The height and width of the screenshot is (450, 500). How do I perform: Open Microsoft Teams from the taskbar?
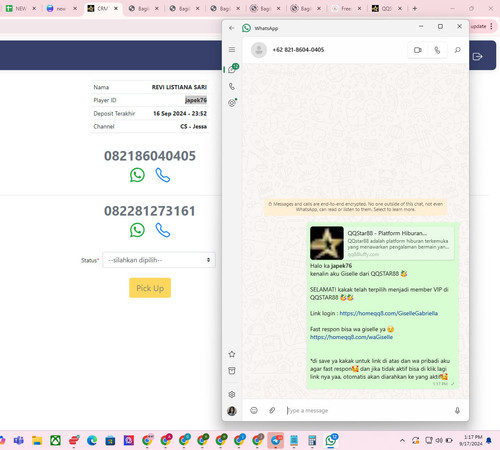coord(19,440)
